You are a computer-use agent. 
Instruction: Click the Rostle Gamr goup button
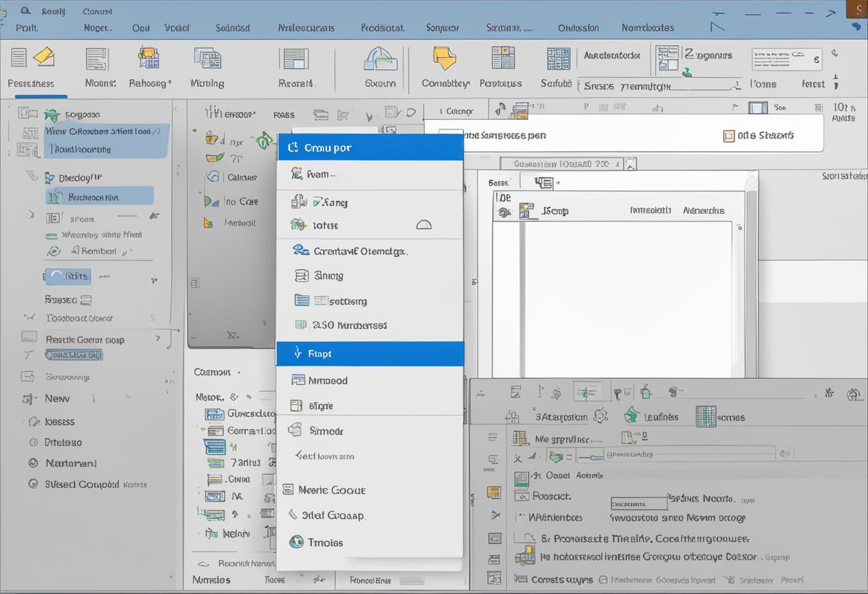[84, 340]
